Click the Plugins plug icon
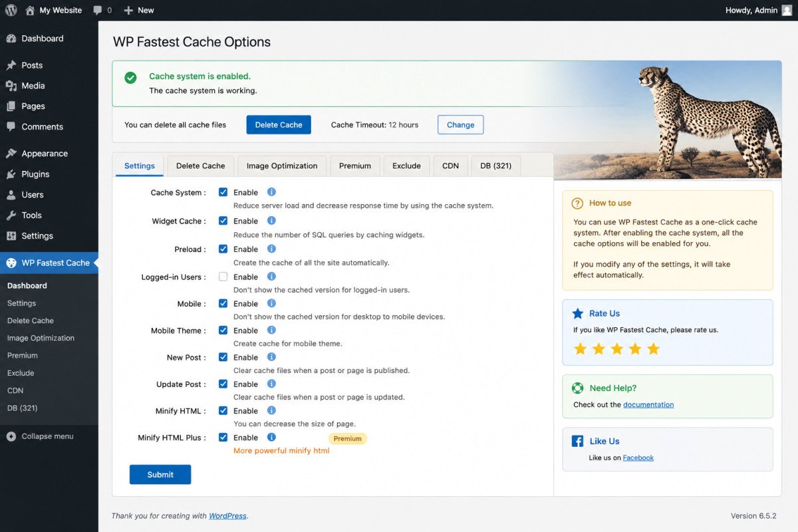798x532 pixels. [x=11, y=174]
